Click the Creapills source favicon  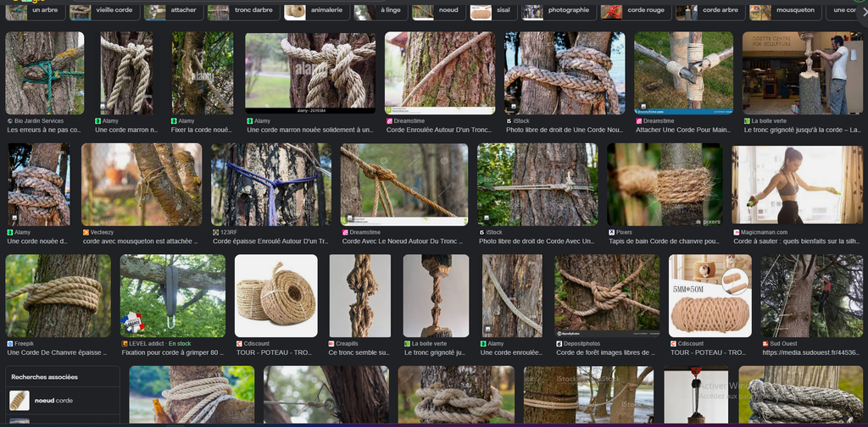[x=333, y=343]
